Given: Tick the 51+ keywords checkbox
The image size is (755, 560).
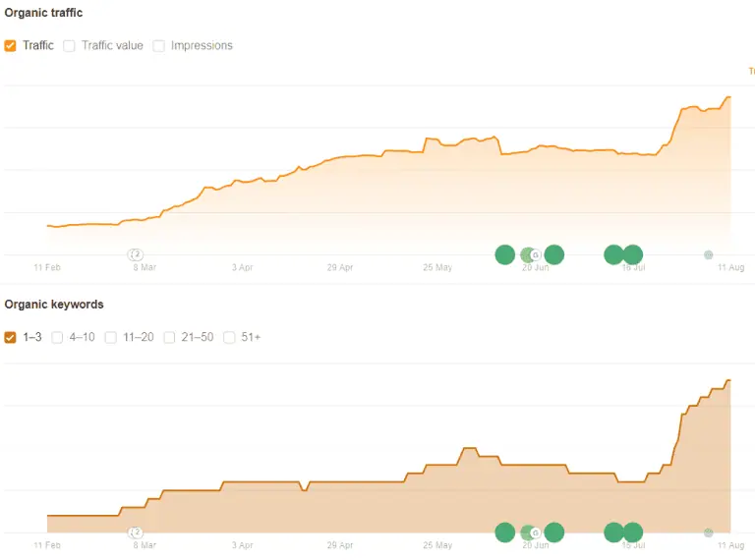Looking at the screenshot, I should [229, 337].
